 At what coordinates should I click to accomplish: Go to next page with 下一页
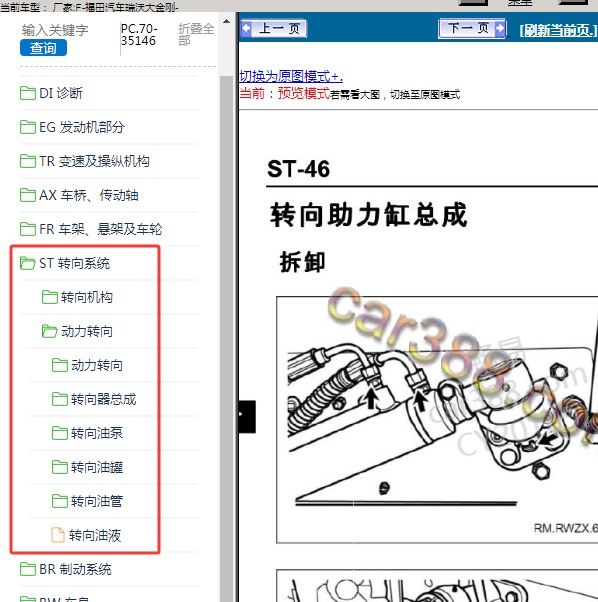click(x=472, y=28)
